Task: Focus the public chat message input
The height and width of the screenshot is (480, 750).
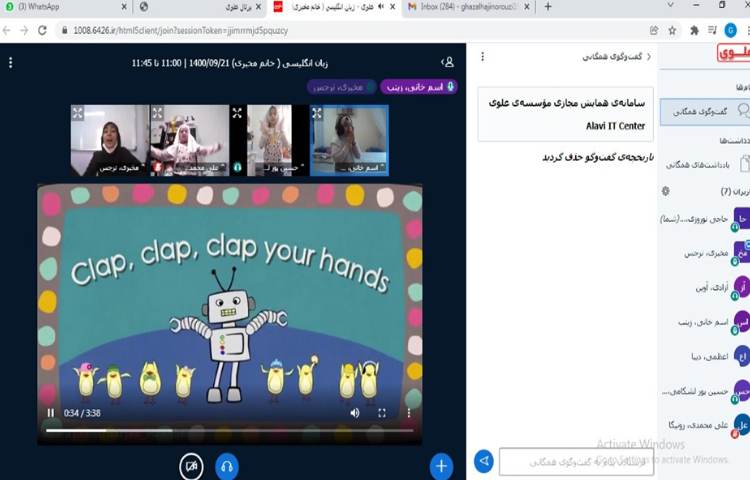Action: click(576, 462)
